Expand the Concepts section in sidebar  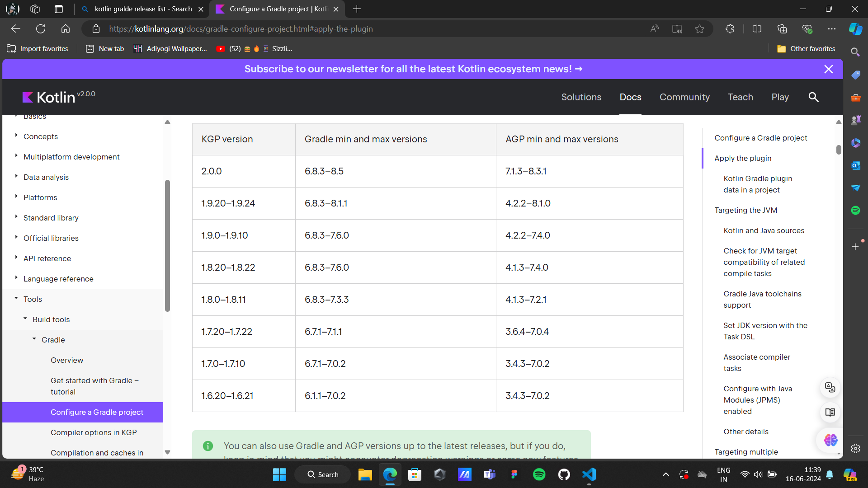[16, 136]
